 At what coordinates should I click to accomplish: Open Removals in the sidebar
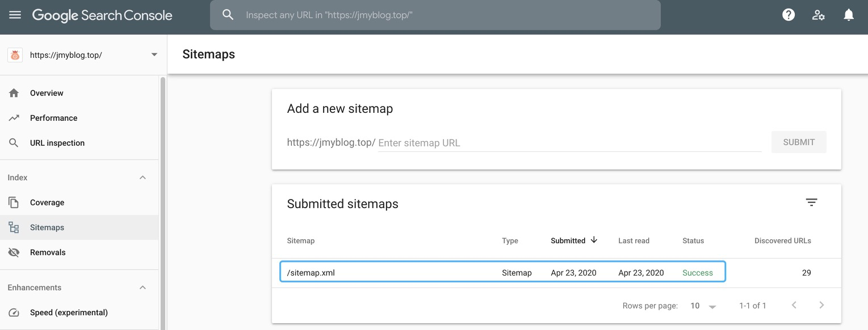coord(48,252)
